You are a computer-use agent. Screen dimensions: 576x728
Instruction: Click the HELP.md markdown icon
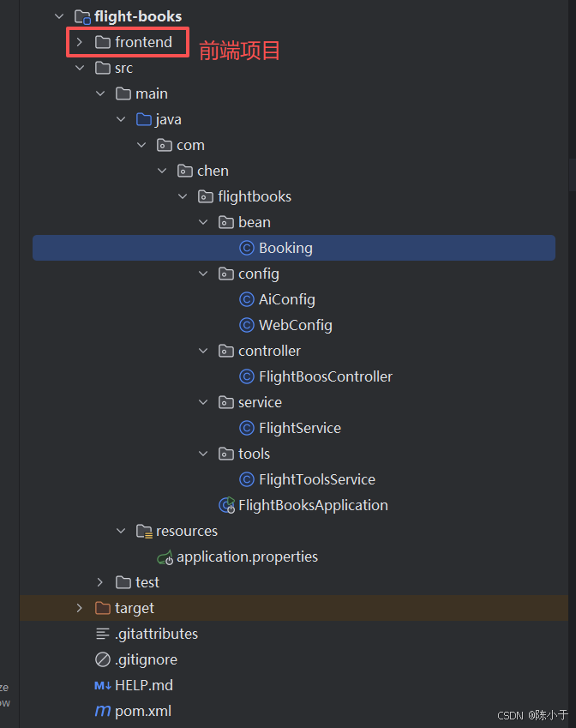103,685
